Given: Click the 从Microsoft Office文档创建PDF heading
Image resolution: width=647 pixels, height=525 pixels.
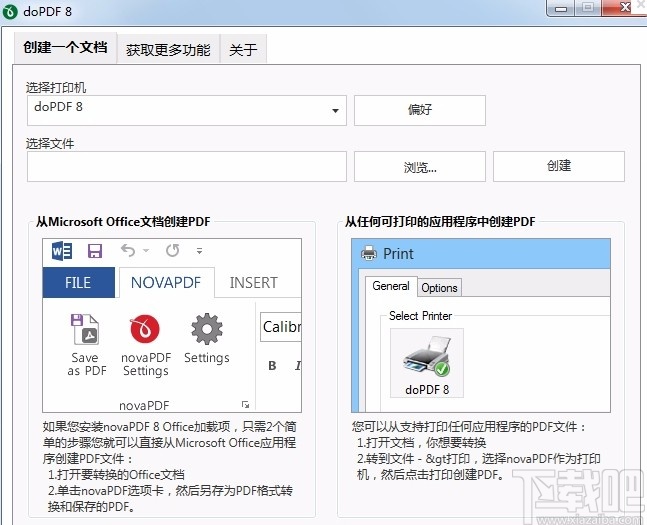Looking at the screenshot, I should pyautogui.click(x=123, y=222).
